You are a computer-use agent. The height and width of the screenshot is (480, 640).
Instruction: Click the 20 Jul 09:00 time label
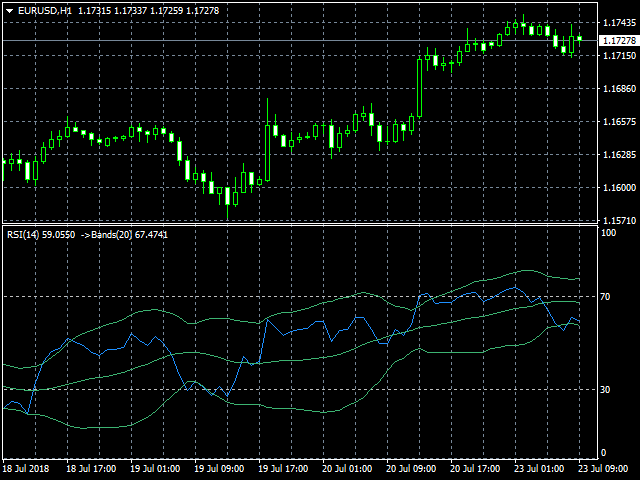411,469
